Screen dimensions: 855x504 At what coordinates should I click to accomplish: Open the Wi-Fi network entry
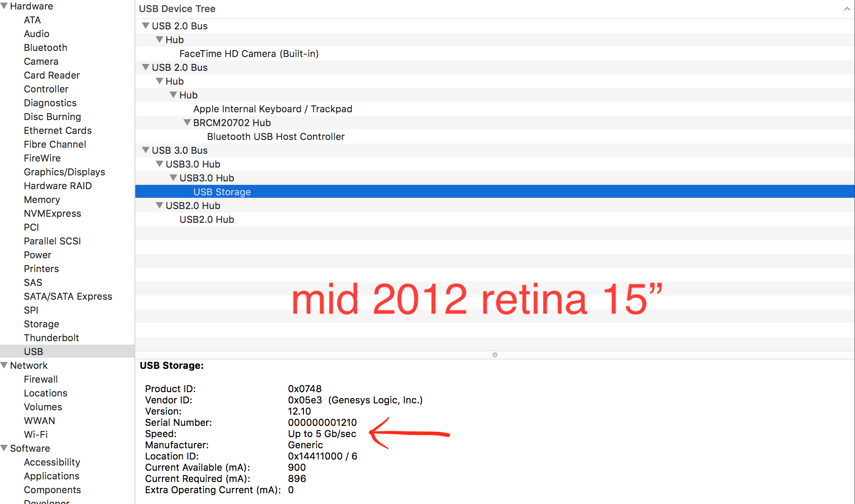[x=36, y=434]
